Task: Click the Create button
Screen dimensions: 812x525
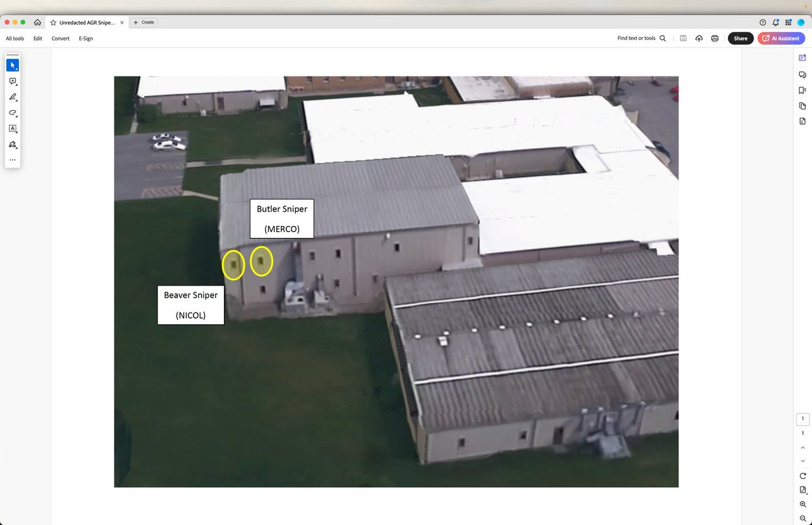Action: click(x=143, y=22)
